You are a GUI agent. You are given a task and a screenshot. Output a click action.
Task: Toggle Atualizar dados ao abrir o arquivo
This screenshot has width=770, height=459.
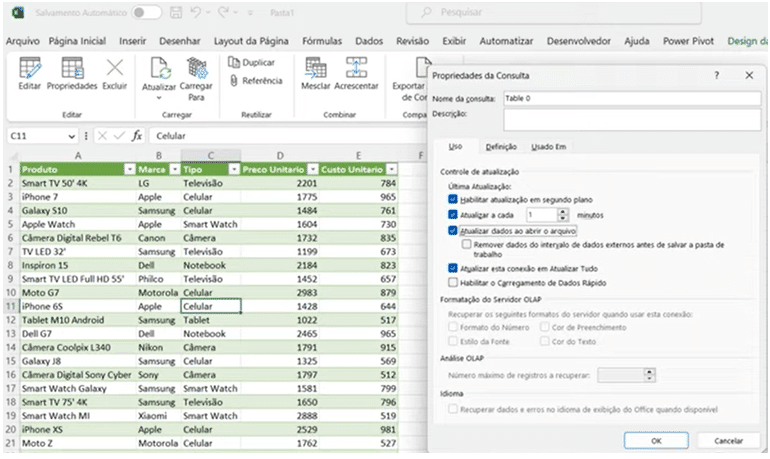tap(453, 230)
